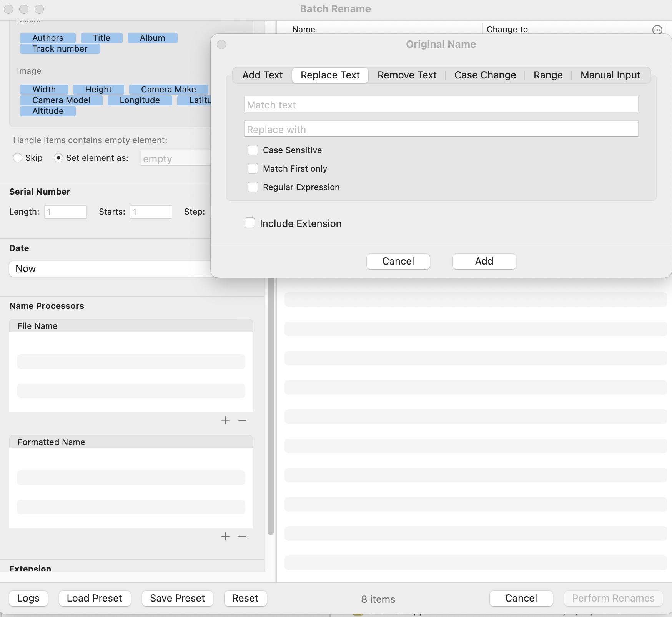Select the Camera Make token
Screen dimensions: 672x617
168,89
